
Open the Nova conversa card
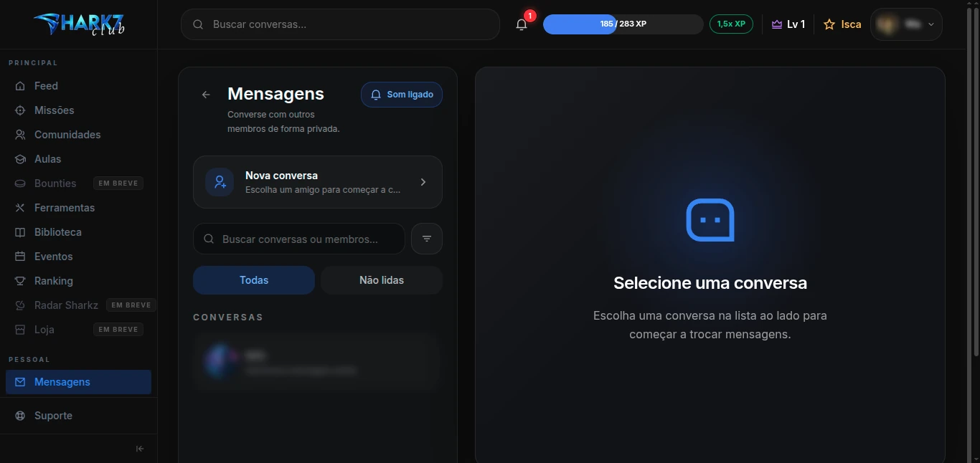point(318,182)
